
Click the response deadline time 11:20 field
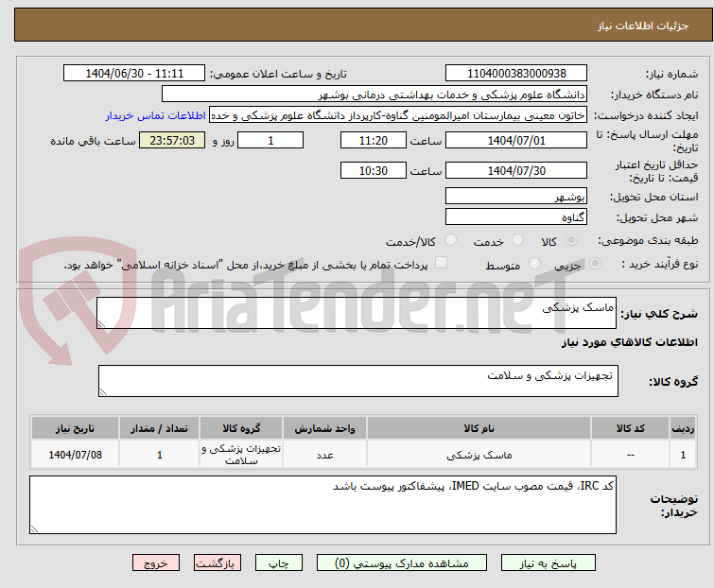click(x=374, y=140)
